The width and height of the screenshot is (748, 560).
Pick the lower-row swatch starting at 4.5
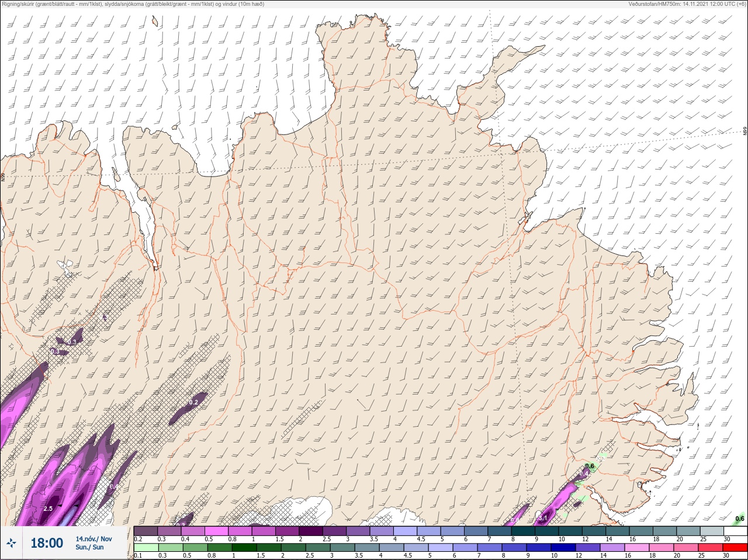[416, 547]
